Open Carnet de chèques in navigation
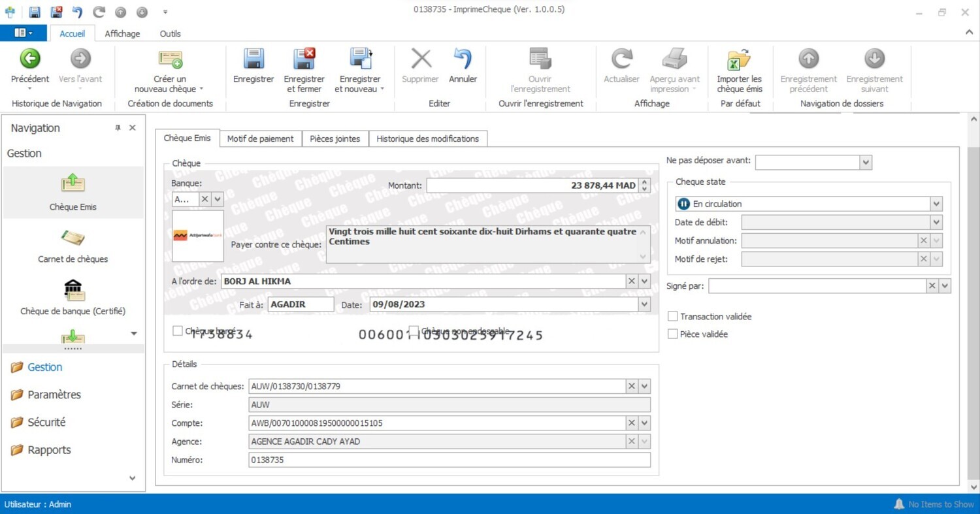The width and height of the screenshot is (980, 514). click(73, 245)
